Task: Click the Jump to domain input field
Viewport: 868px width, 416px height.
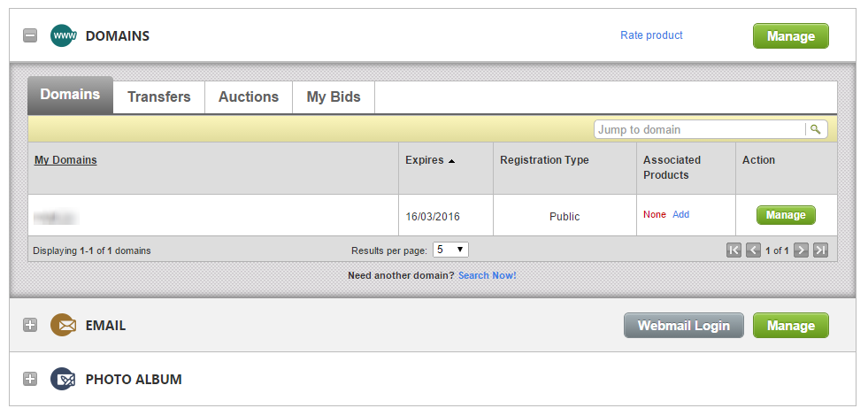Action: [699, 130]
